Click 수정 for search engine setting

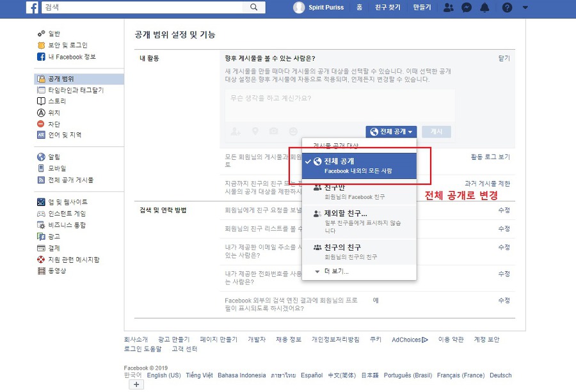click(x=504, y=301)
